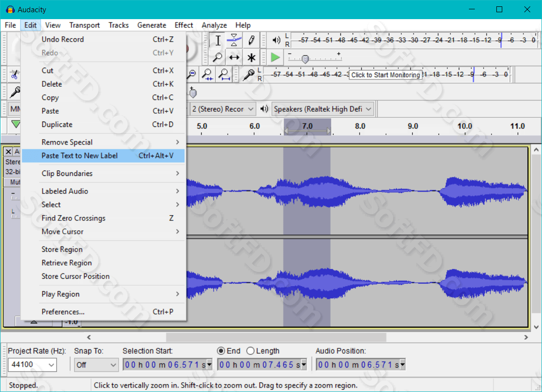Select the Zoom magnifier tool
The width and height of the screenshot is (542, 392).
coord(218,57)
